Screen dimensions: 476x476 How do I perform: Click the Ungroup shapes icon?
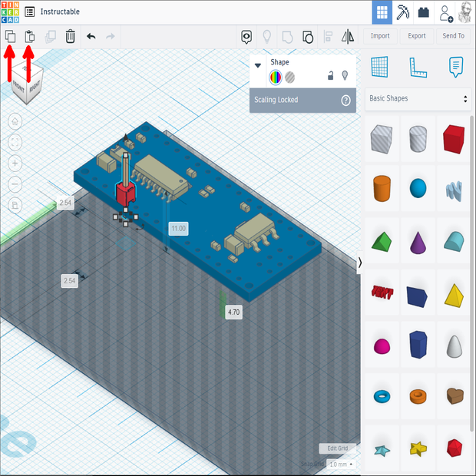(308, 37)
